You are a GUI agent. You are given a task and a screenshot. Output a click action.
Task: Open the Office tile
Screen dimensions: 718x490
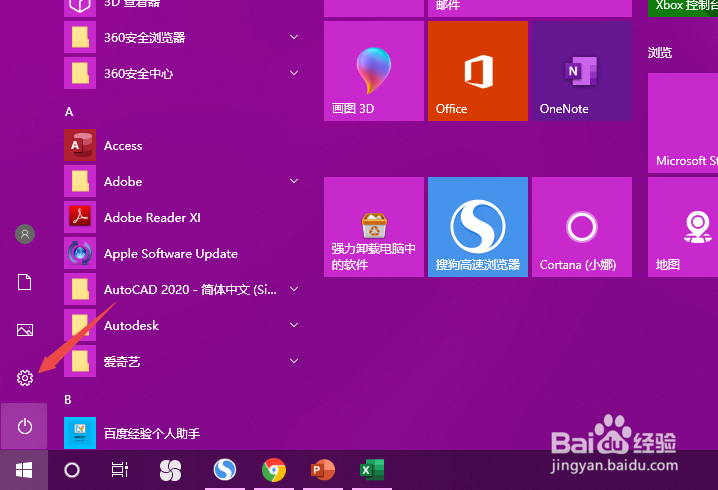[x=478, y=71]
